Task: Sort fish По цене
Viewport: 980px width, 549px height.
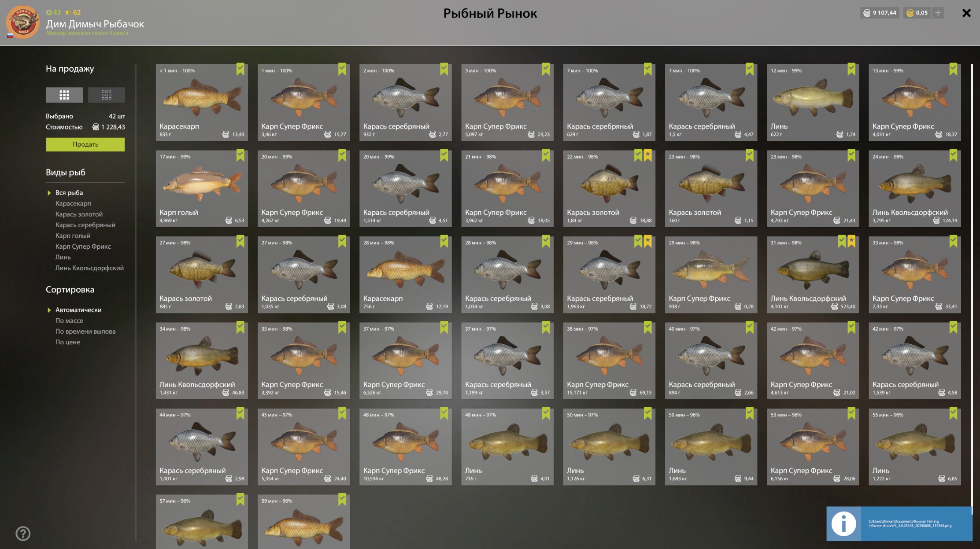Action: click(x=68, y=342)
